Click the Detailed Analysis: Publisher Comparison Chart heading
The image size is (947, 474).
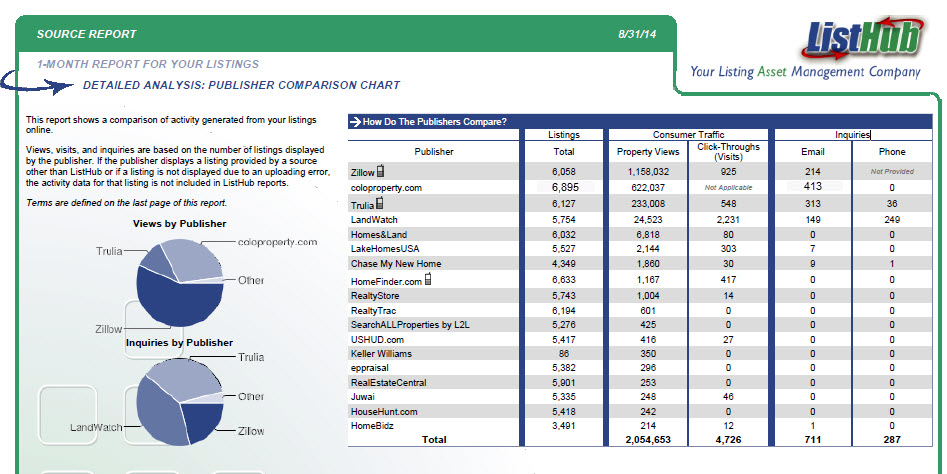241,86
